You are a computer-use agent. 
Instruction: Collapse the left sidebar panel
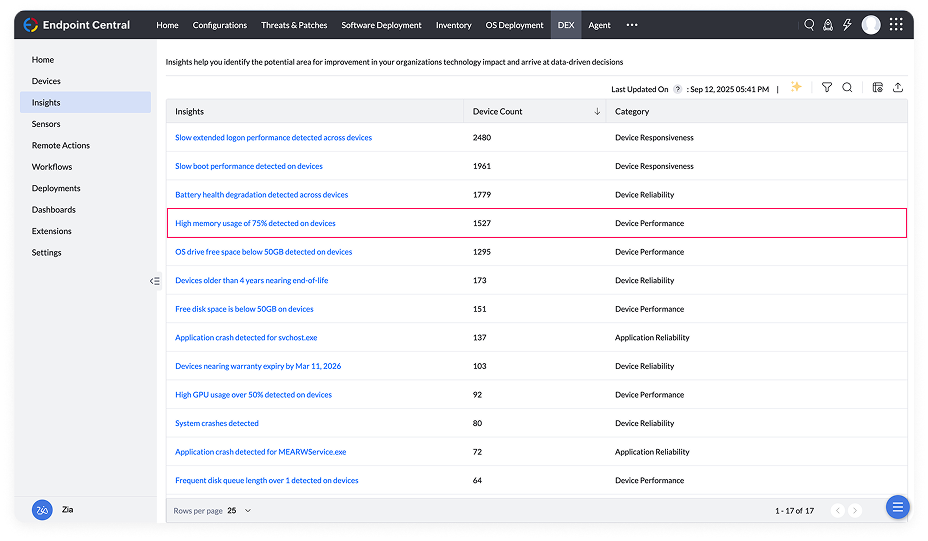[x=154, y=281]
